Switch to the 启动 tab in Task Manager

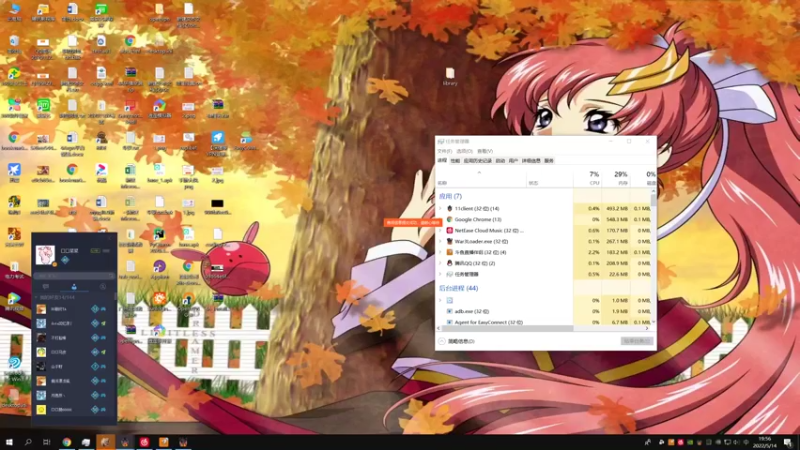tap(500, 161)
